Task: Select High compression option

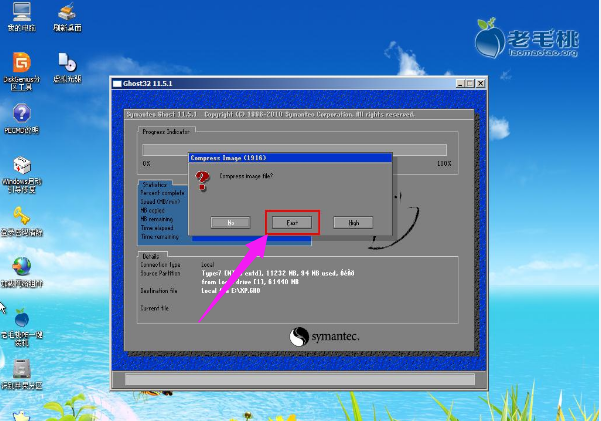Action: pos(353,222)
